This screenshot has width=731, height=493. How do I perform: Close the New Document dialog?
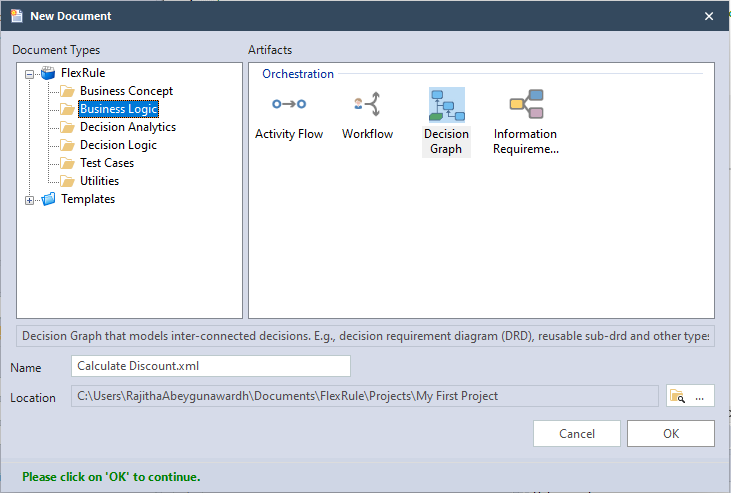click(709, 16)
